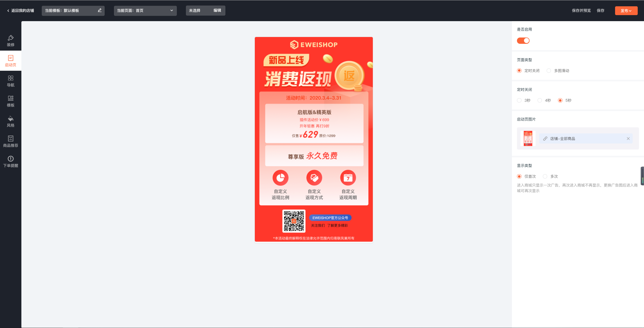Screen dimensions: 644x328
Task: Open the 模板 template sidebar item
Action: click(11, 101)
